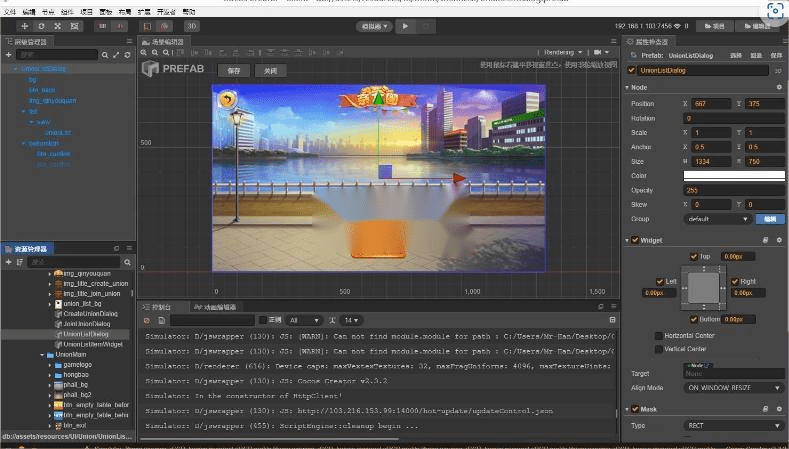The width and height of the screenshot is (789, 449).
Task: Toggle the Widget Top alignment checkbox
Action: [694, 256]
